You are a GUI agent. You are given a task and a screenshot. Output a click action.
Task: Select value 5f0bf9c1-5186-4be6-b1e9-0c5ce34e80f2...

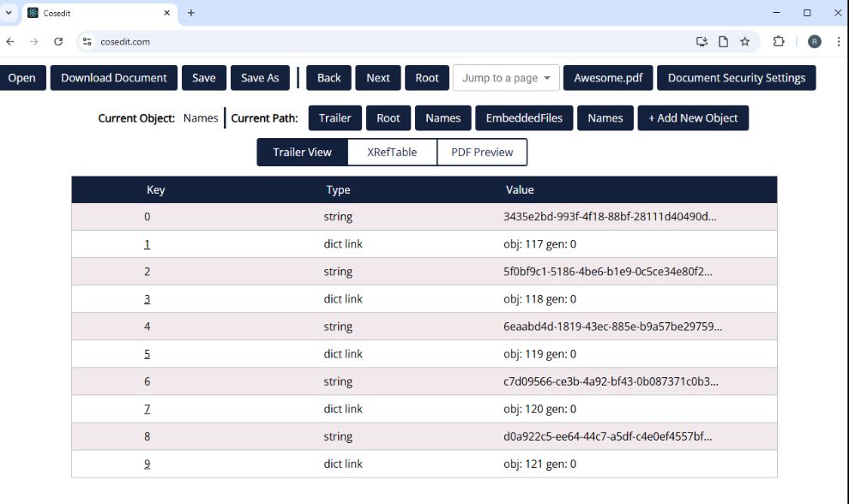point(607,272)
